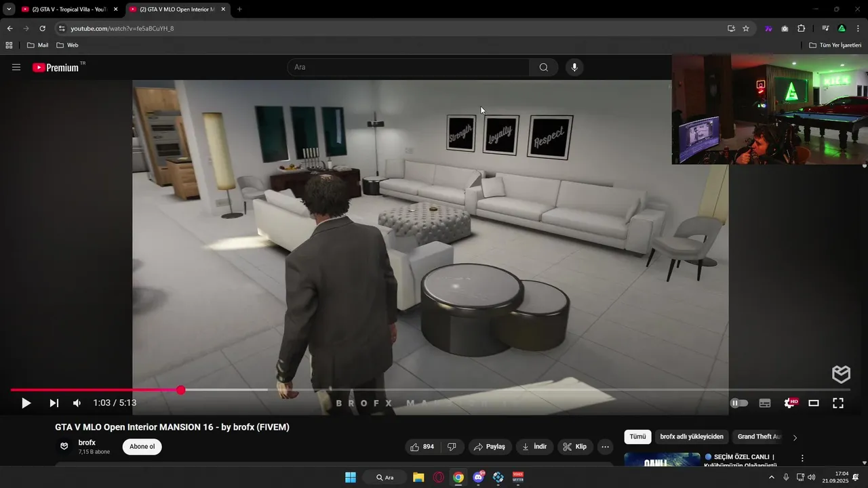This screenshot has width=868, height=488.
Task: Open the Chrome three-dot menu
Action: tap(858, 28)
